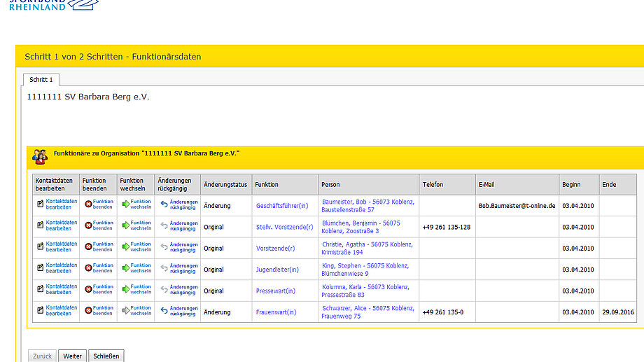Image resolution: width=644 pixels, height=362 pixels.
Task: Click red end-function icon for Pressewart(in) row
Action: [88, 289]
